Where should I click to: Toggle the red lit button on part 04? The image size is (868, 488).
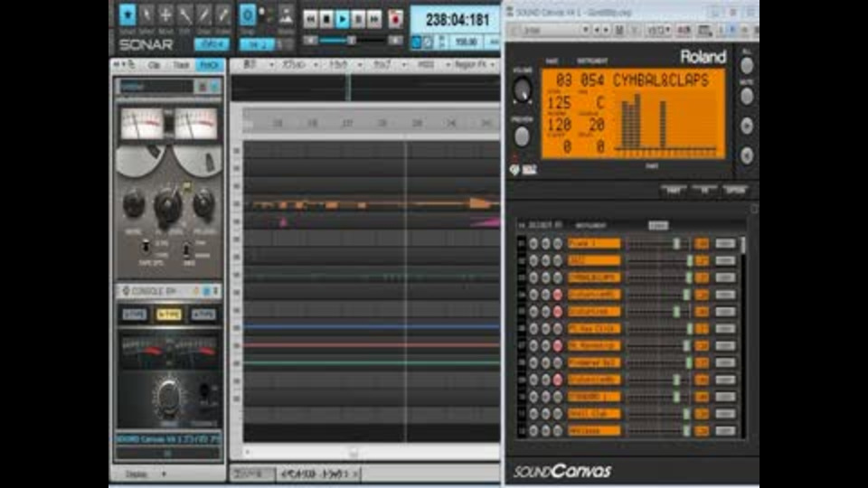click(x=558, y=295)
